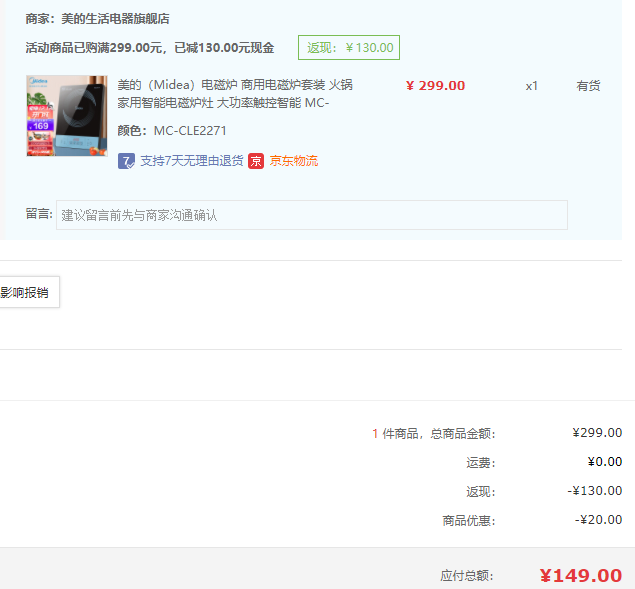The image size is (635, 589).
Task: Click the 总商品金额 ¥299.00 value
Action: pos(597,433)
